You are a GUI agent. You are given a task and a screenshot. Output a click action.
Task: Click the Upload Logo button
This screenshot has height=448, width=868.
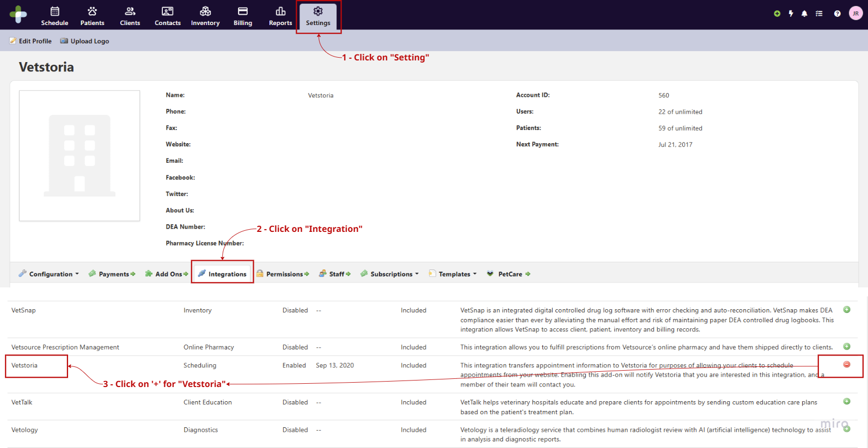[84, 41]
